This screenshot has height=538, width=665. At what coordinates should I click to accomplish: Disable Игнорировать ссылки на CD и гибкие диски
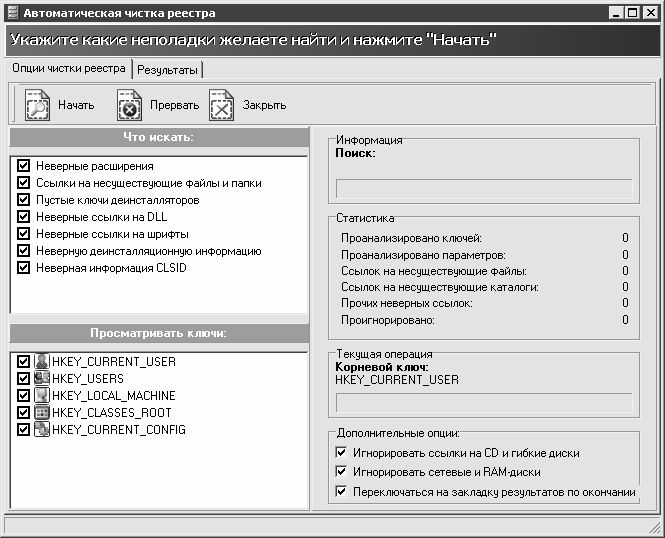(342, 453)
